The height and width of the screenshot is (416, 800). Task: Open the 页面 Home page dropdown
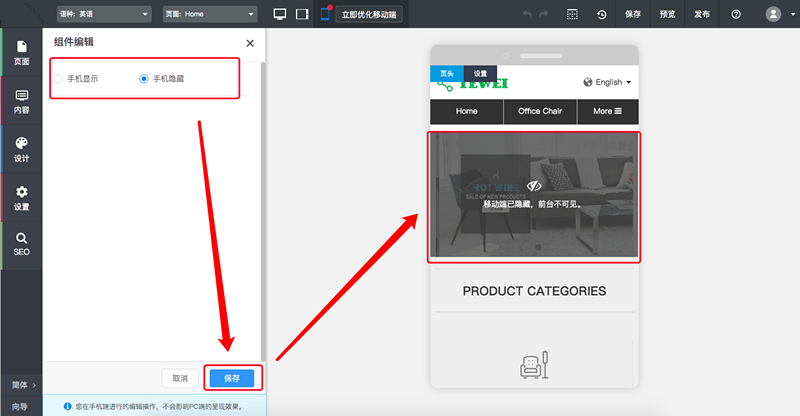point(209,14)
